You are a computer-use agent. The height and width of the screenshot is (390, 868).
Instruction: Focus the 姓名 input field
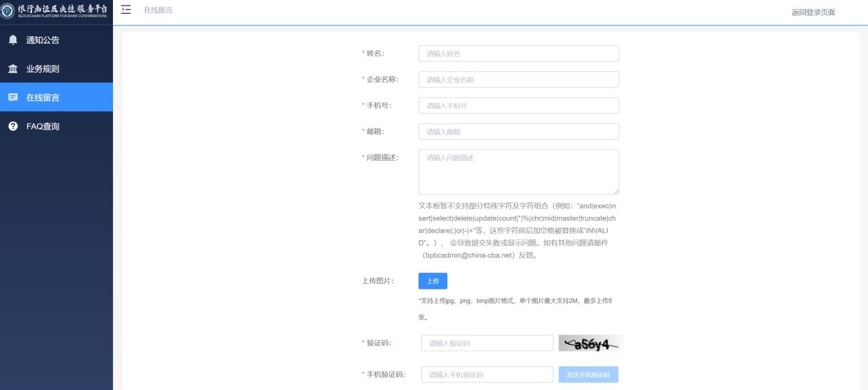519,53
